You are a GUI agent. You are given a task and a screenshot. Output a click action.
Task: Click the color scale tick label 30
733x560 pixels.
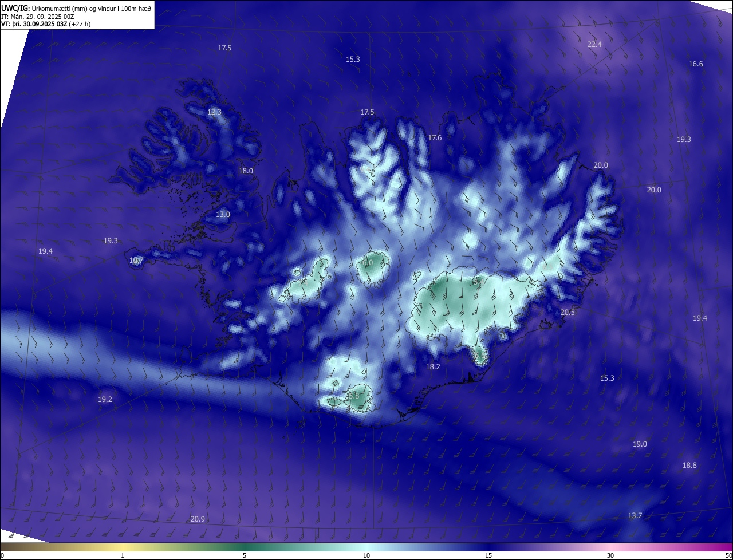(610, 556)
